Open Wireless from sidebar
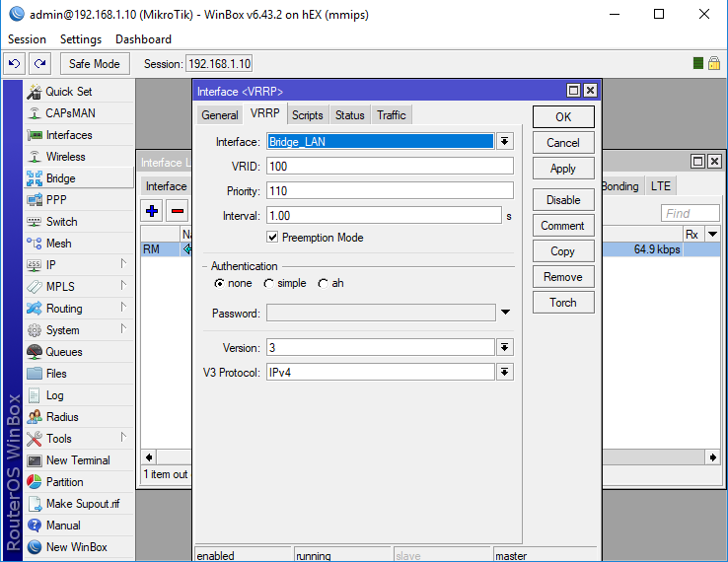This screenshot has width=728, height=562. 79,157
